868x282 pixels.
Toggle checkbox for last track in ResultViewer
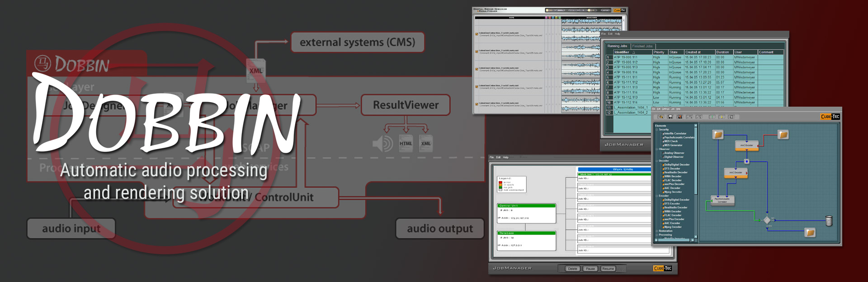[476, 104]
